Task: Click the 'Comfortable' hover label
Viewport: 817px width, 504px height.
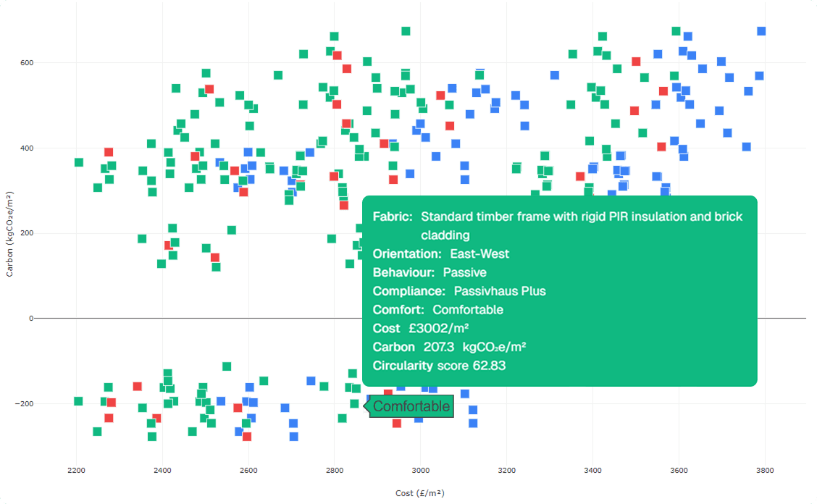Action: coord(411,407)
